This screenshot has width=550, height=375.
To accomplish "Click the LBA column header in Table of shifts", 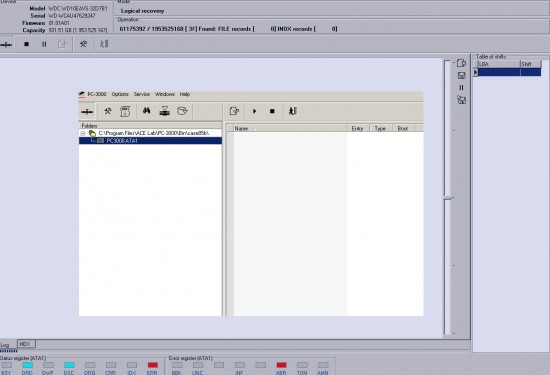I will [499, 64].
